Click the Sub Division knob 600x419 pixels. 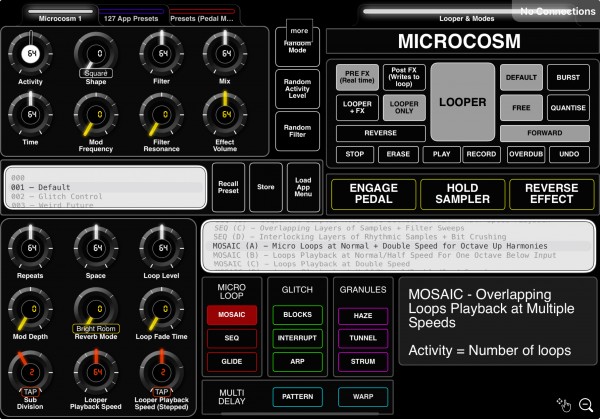(30, 372)
